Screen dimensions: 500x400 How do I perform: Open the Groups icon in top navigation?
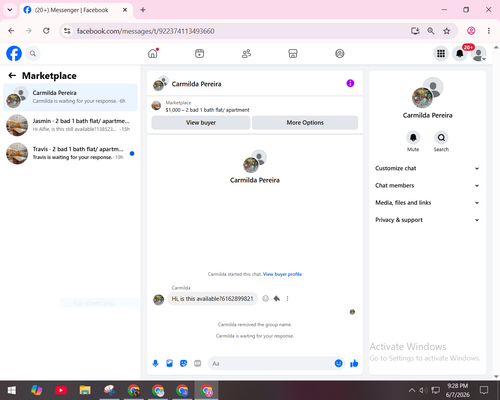coord(340,53)
